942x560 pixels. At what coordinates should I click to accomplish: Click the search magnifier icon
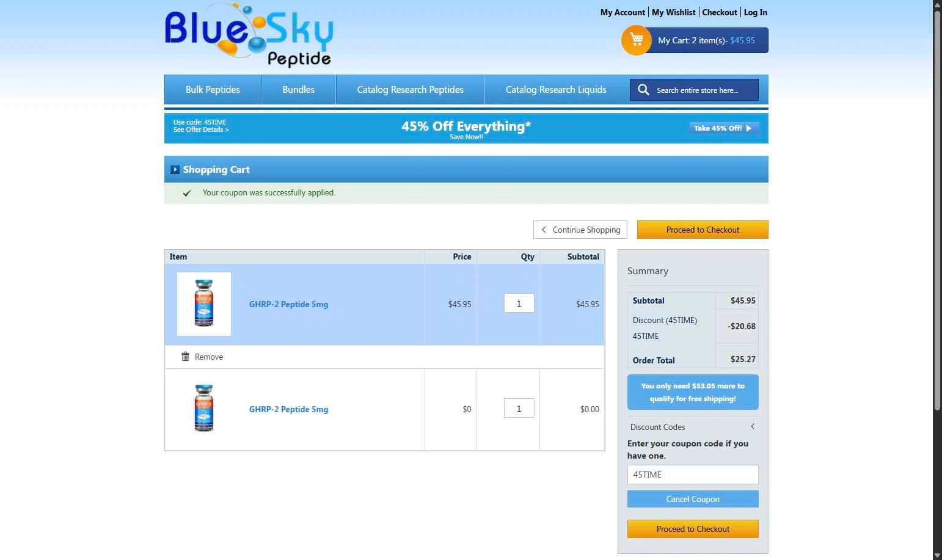click(x=643, y=90)
